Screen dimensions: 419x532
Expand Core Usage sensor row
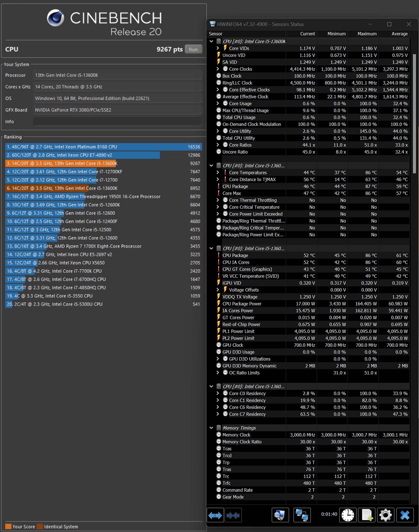(x=218, y=104)
